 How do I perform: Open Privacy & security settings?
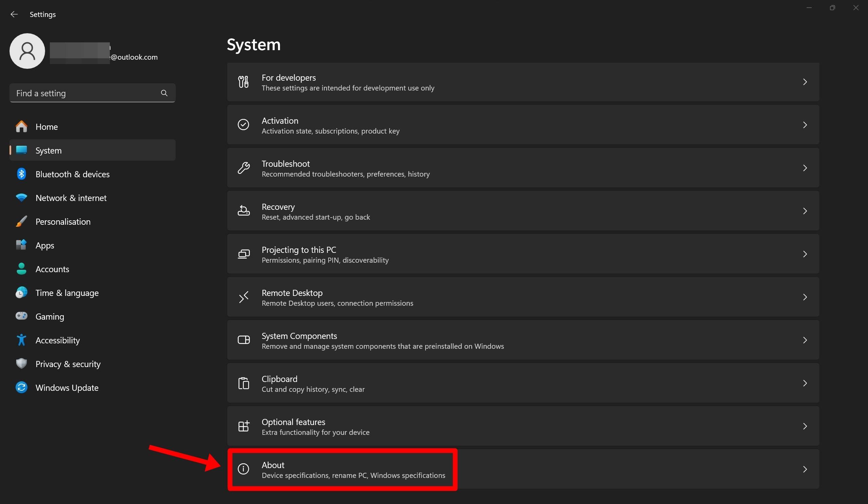click(x=68, y=364)
